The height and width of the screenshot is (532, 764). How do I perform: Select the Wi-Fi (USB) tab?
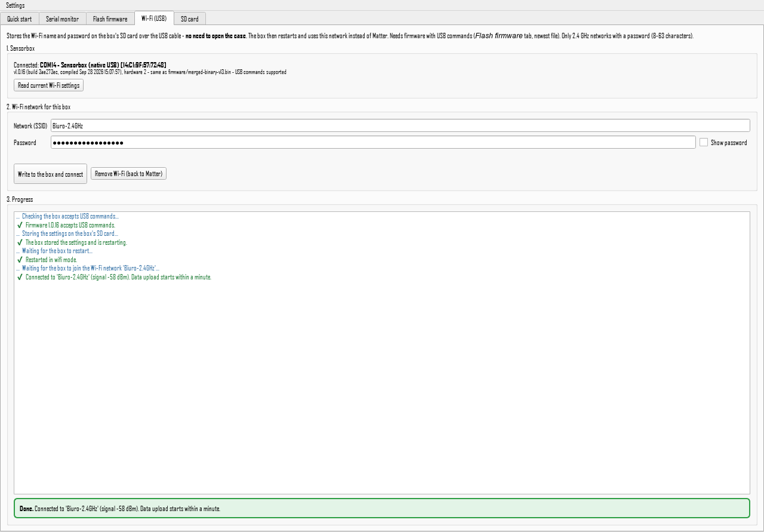click(154, 18)
